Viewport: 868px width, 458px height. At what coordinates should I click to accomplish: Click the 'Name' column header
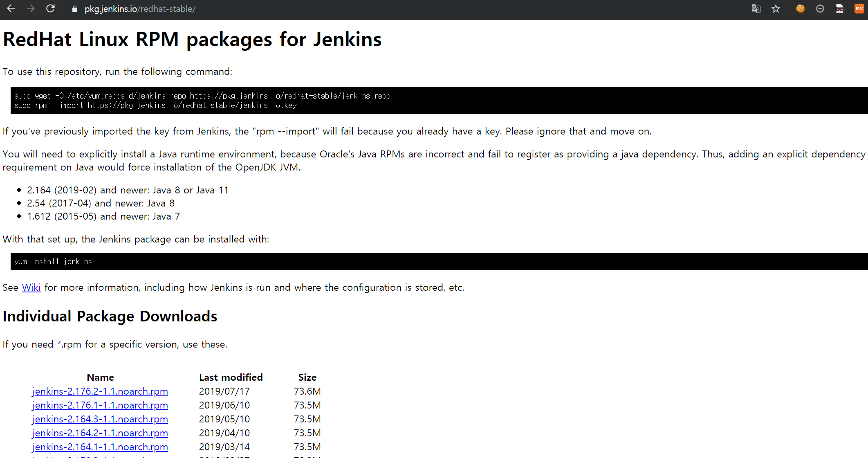click(x=100, y=377)
